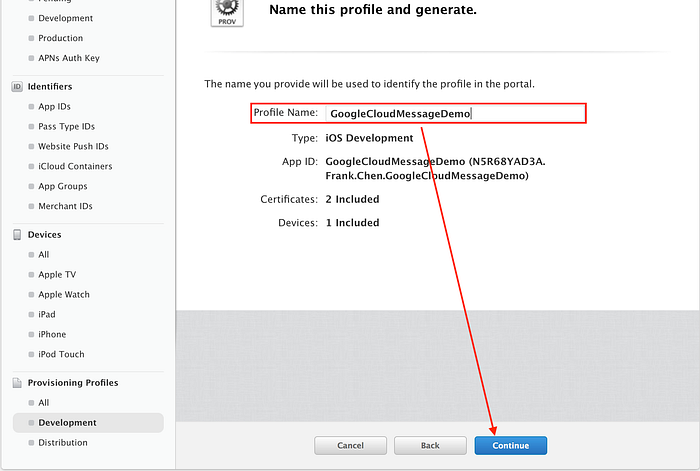Show All provisioning profiles
This screenshot has height=471, width=700.
[43, 403]
